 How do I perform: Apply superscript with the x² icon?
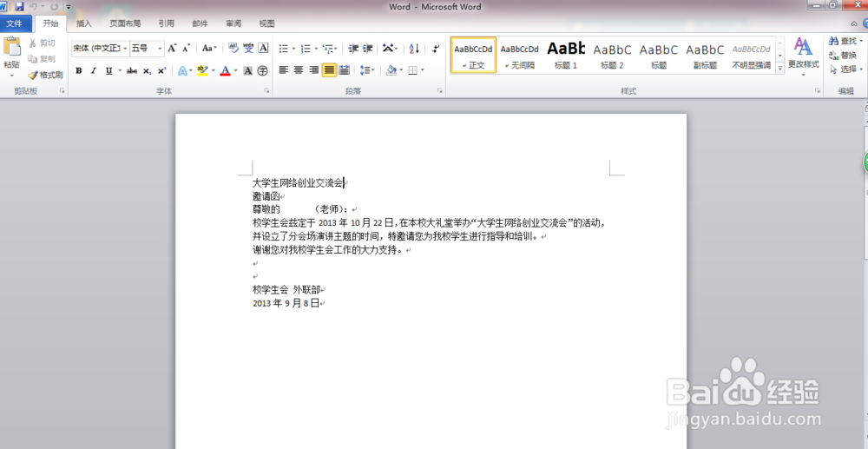pos(161,71)
